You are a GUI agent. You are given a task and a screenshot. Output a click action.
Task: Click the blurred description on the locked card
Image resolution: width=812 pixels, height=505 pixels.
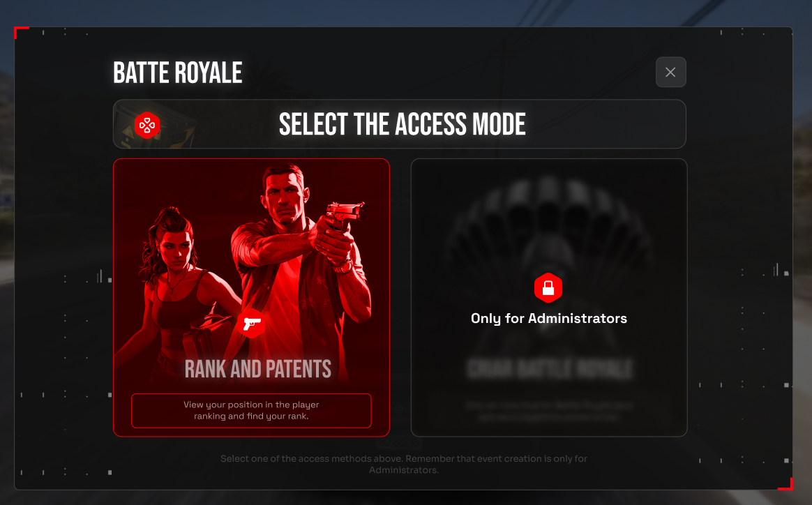point(549,411)
